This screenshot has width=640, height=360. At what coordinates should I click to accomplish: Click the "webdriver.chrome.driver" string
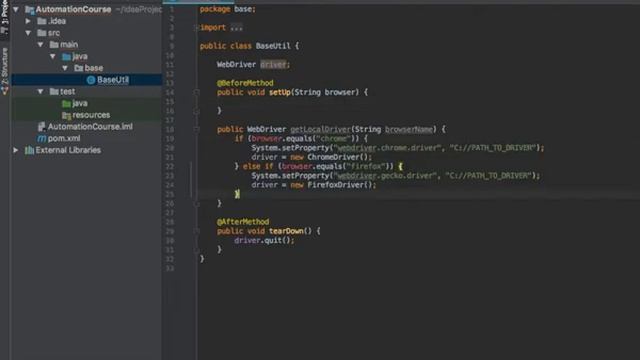tap(387, 148)
